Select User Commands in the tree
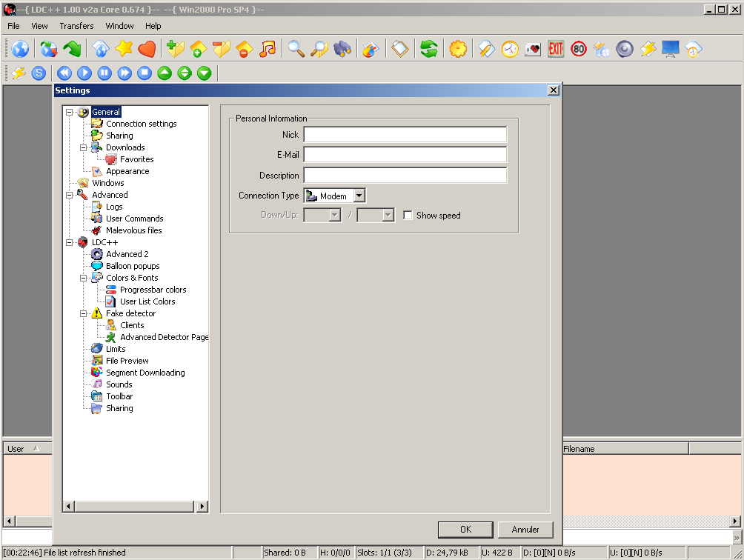The width and height of the screenshot is (744, 560). point(134,219)
